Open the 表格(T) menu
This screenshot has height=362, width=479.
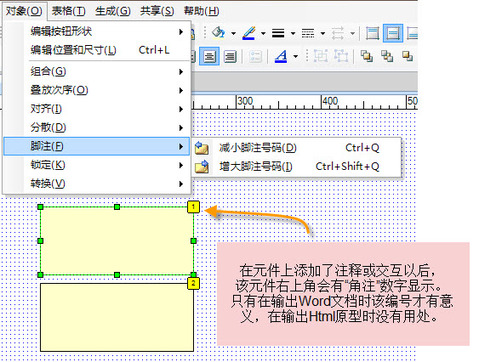pyautogui.click(x=69, y=11)
